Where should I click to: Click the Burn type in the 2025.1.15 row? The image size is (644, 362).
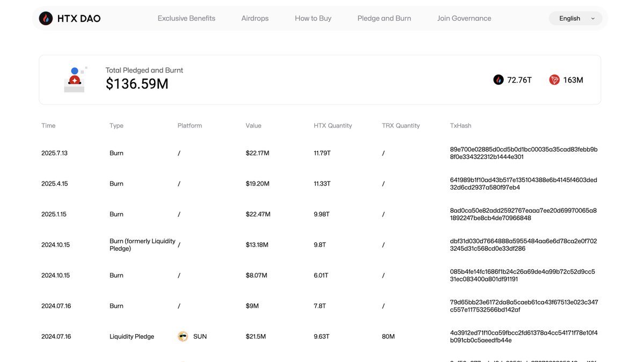116,214
